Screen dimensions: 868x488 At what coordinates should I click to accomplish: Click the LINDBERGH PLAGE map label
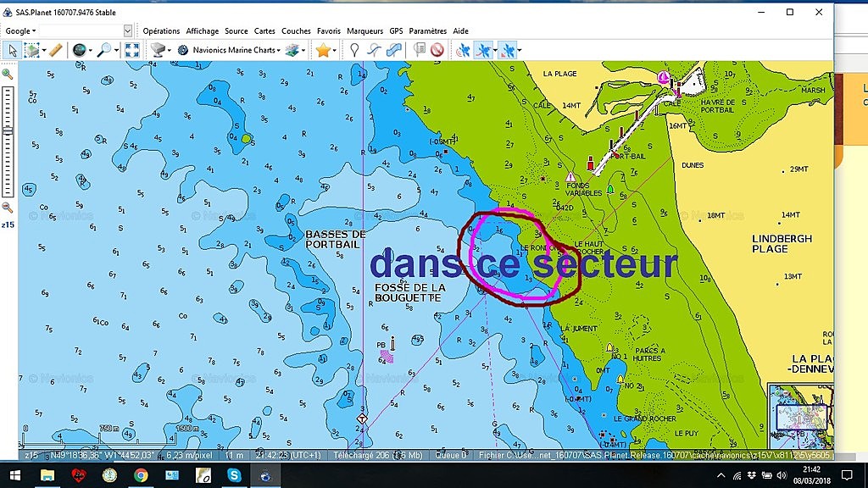click(x=782, y=243)
